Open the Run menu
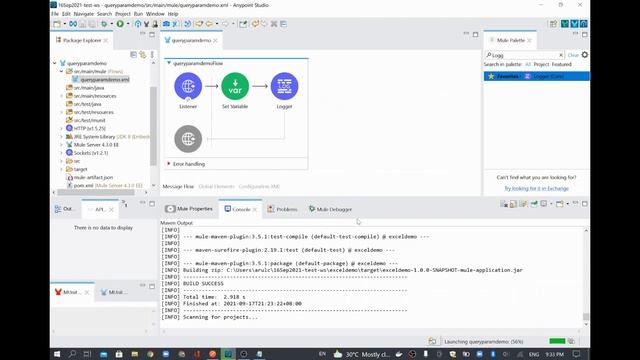 [138, 14]
